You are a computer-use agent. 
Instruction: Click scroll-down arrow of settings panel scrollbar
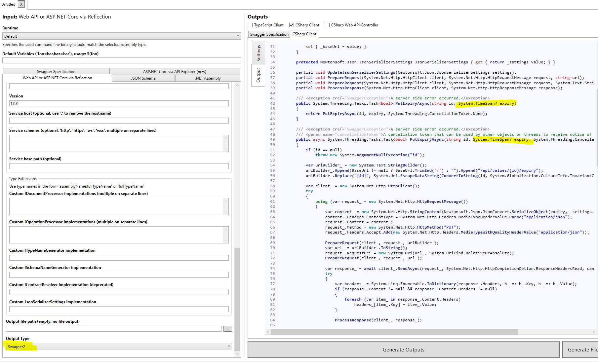click(x=237, y=354)
